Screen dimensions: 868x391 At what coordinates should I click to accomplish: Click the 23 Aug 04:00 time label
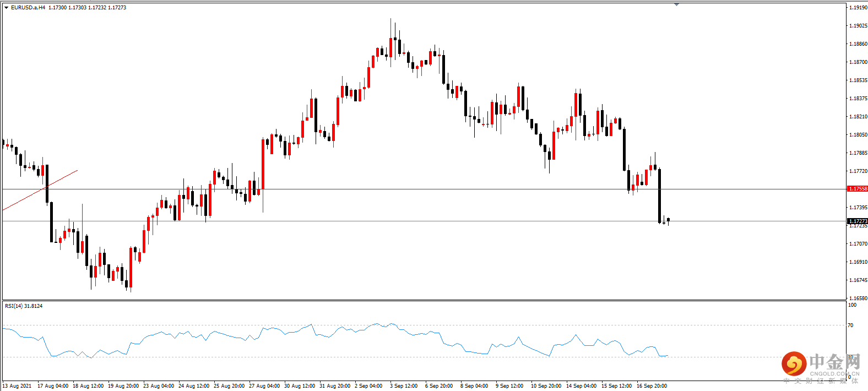[x=159, y=386]
